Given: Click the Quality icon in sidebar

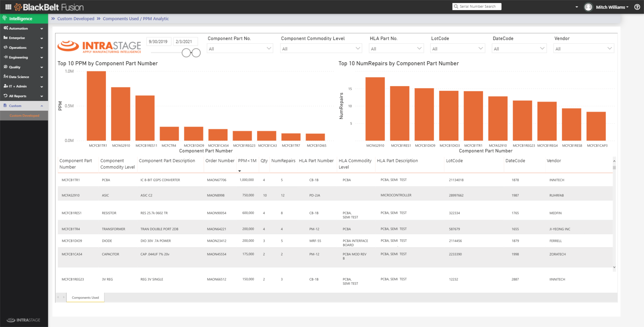Looking at the screenshot, I should [6, 67].
